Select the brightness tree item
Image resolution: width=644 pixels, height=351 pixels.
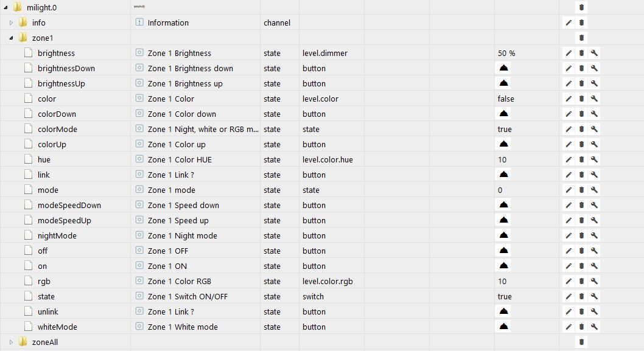point(56,54)
